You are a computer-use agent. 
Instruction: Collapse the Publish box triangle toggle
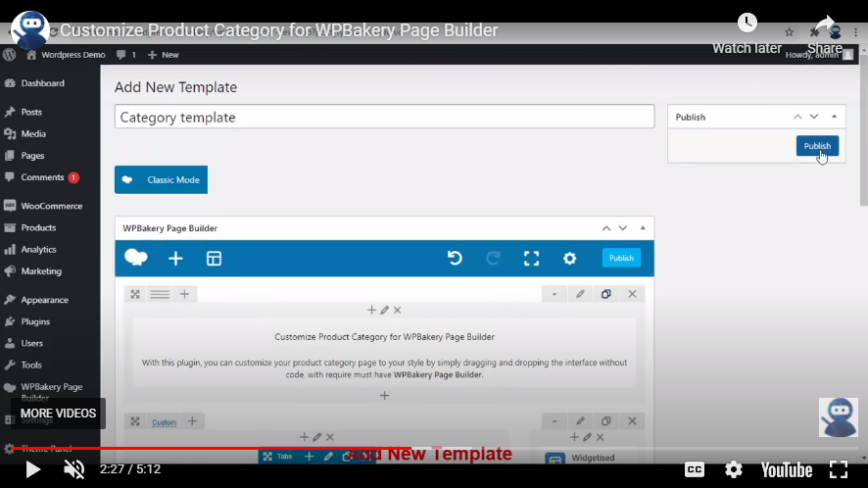pos(834,117)
